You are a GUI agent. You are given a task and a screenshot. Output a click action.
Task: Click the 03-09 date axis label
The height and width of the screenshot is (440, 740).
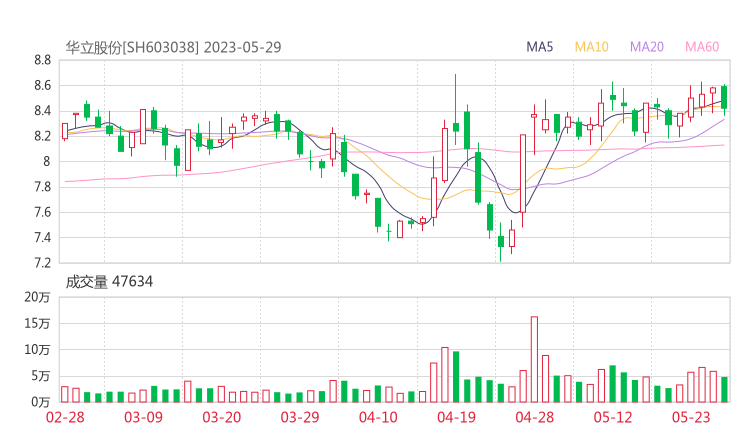coord(143,417)
